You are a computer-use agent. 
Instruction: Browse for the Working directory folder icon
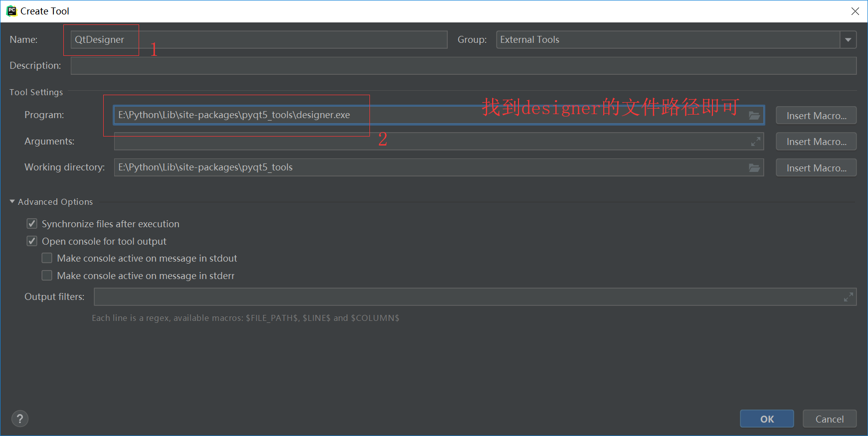[754, 168]
